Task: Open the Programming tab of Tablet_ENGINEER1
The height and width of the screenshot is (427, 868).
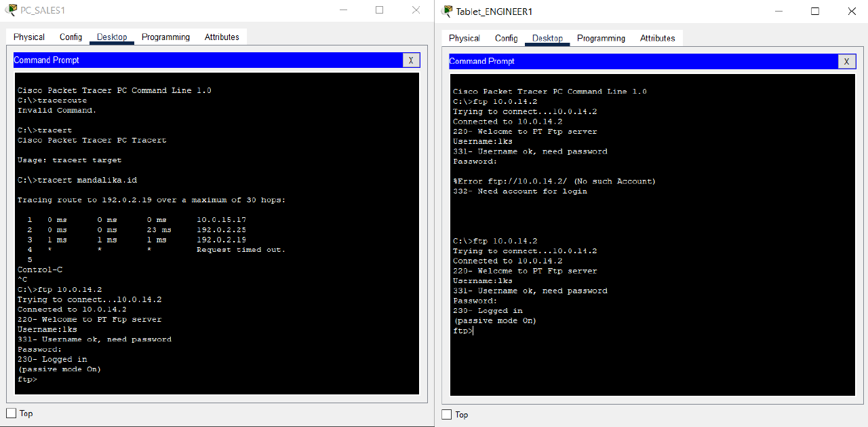Action: point(601,38)
